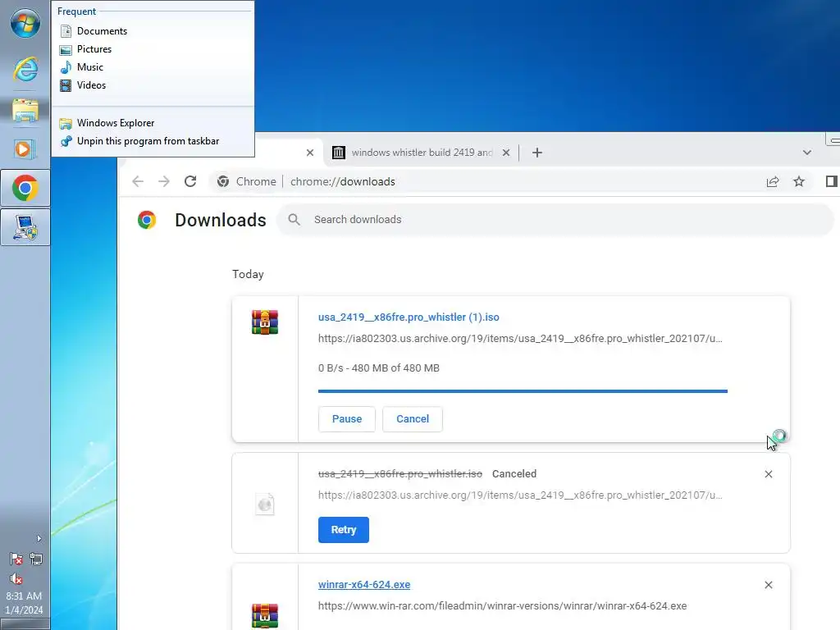840x630 pixels.
Task: Open usa_2419__x86fre.pro_whistler (1).iso link
Action: tap(409, 317)
